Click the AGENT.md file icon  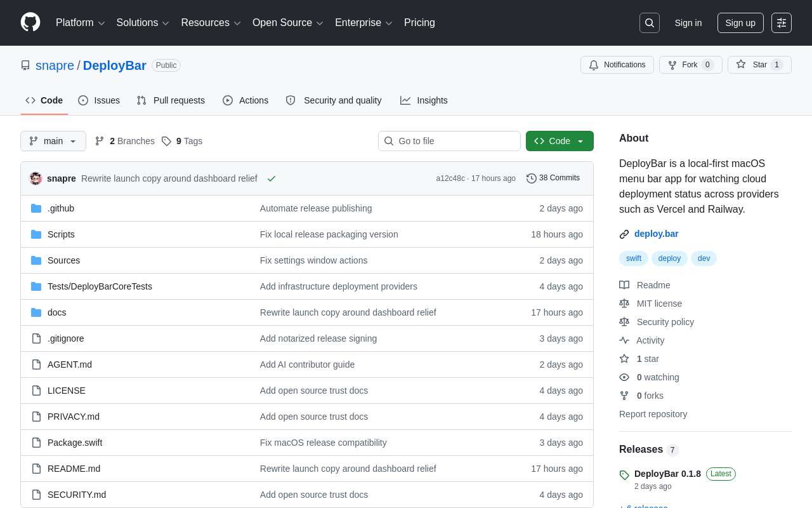pos(36,364)
